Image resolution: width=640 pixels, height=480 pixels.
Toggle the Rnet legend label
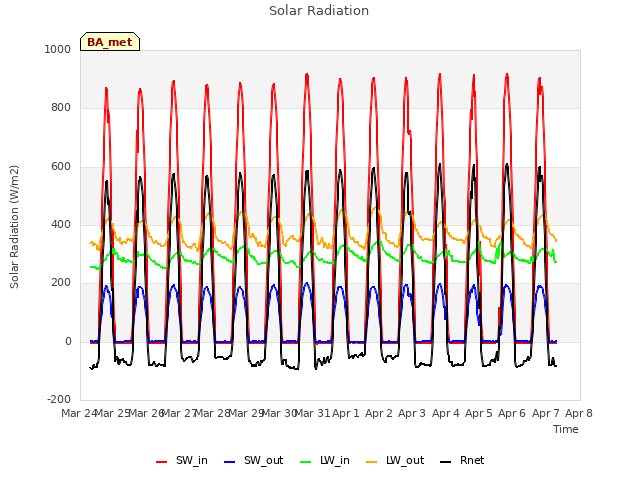tap(472, 460)
